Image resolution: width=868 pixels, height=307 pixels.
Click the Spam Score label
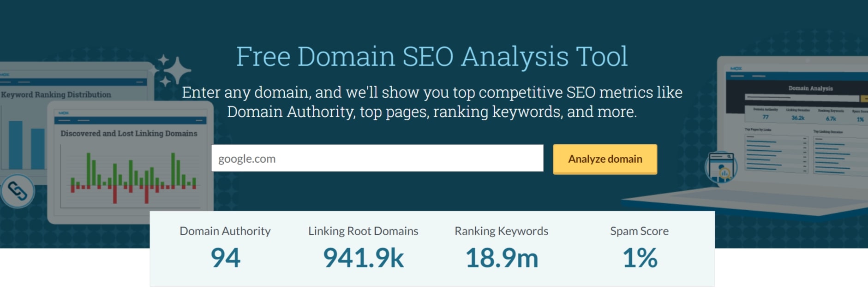pos(639,231)
